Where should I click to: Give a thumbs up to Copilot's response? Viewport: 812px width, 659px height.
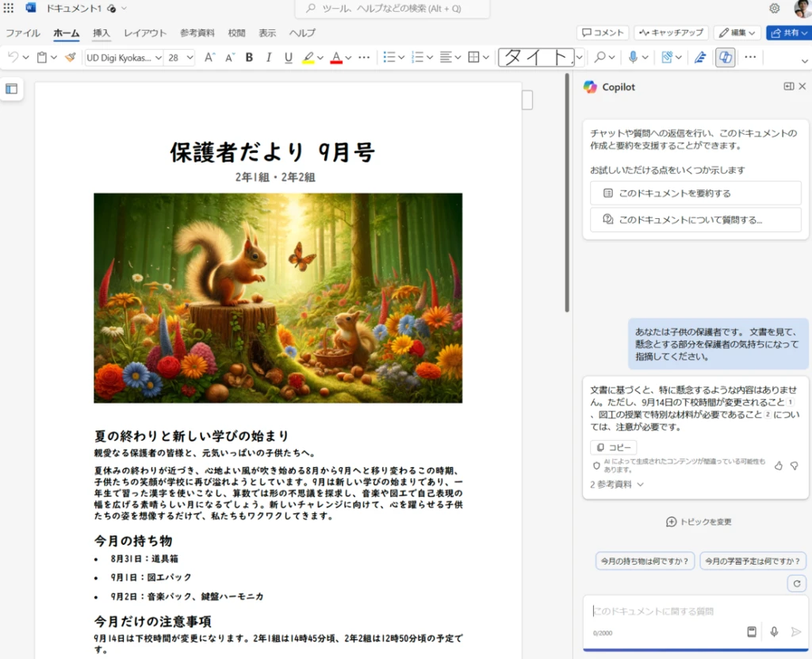(x=779, y=465)
